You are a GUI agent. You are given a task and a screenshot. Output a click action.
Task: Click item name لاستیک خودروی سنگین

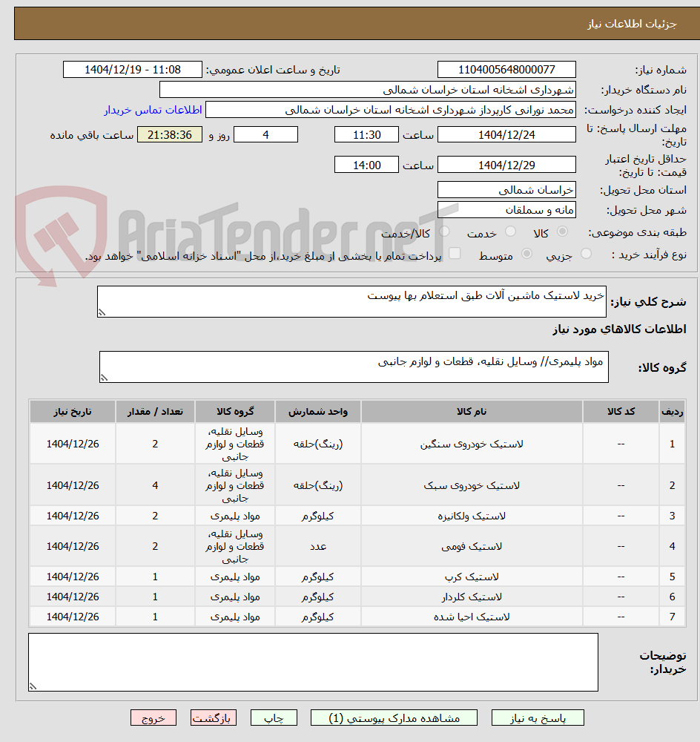click(472, 444)
